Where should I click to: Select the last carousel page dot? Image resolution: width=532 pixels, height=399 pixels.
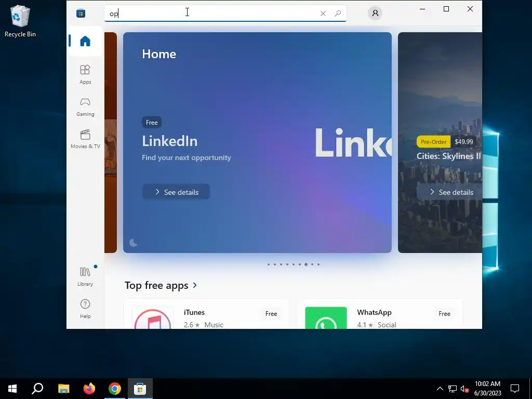tap(318, 264)
